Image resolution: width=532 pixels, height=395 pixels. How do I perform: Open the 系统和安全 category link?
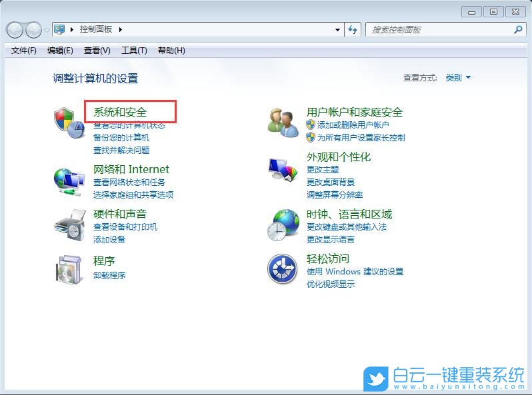pos(120,112)
